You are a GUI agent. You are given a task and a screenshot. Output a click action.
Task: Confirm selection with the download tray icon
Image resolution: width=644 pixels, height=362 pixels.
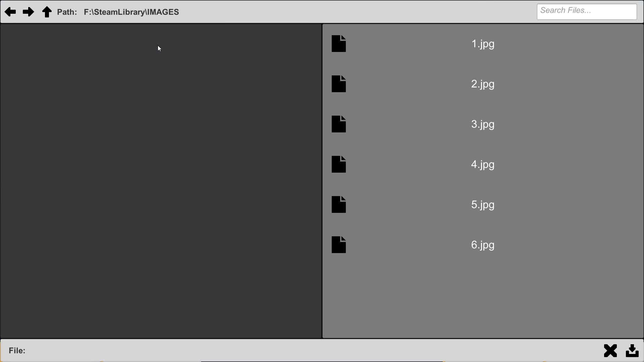point(632,351)
